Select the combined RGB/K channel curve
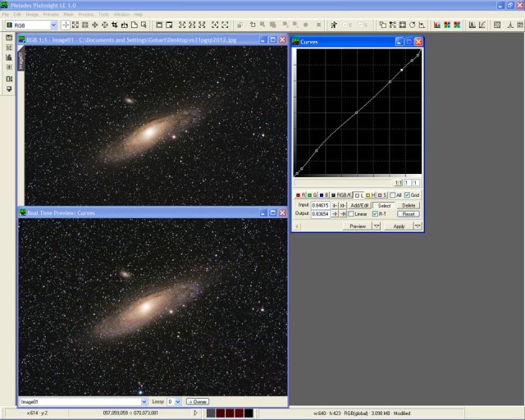525x420 pixels. click(x=342, y=194)
